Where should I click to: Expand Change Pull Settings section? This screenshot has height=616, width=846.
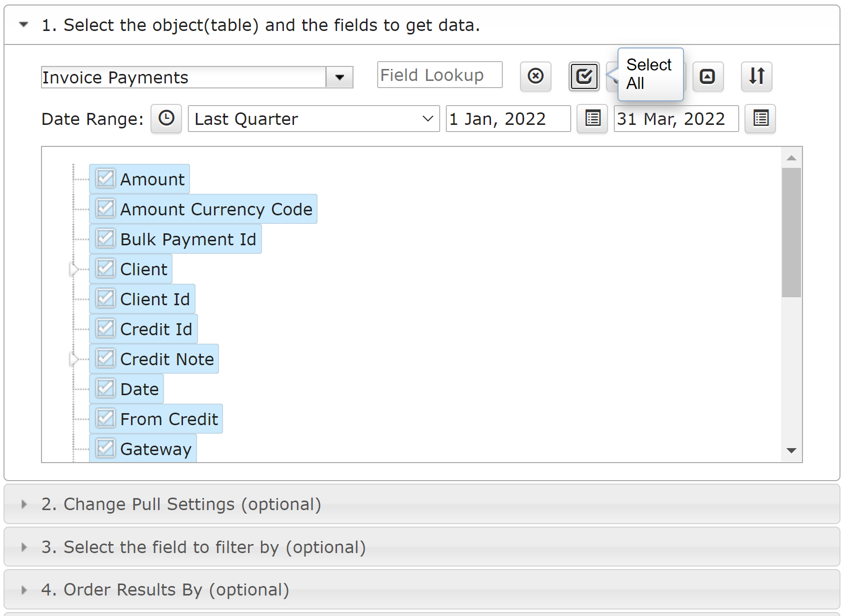click(181, 504)
